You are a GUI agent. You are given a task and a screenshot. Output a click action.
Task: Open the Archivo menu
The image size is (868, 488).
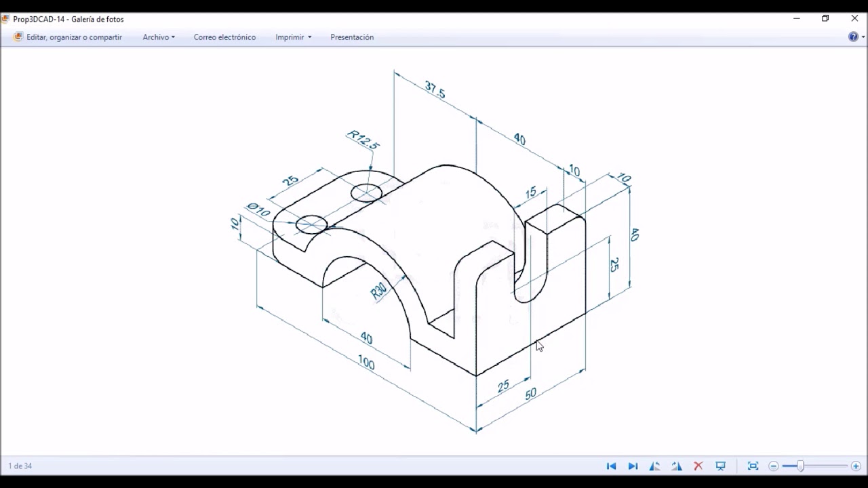pos(159,37)
